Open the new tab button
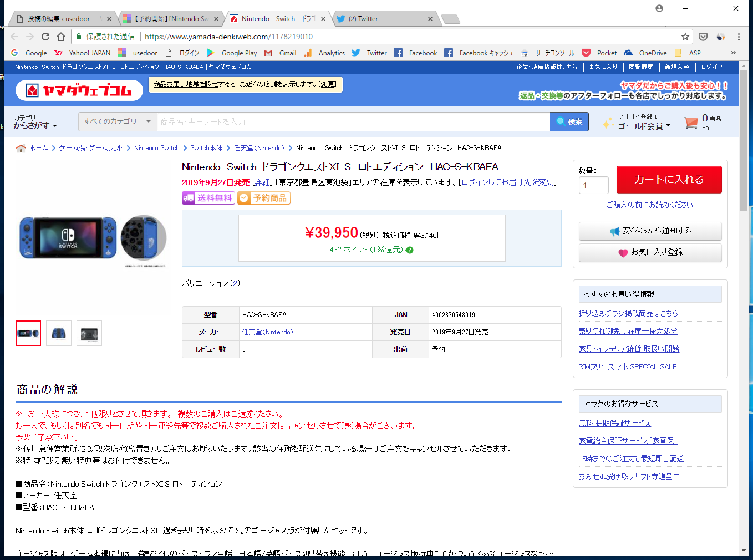The image size is (753, 560). 450,19
